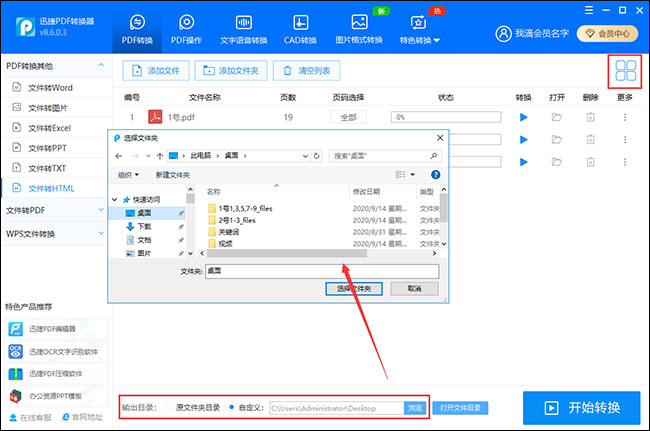Collapse the PDF转换其他 section

pyautogui.click(x=101, y=65)
